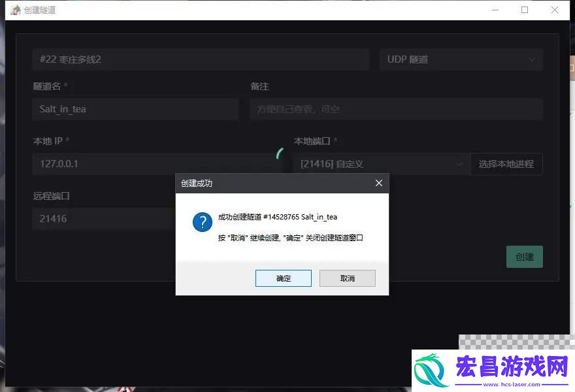Image resolution: width=575 pixels, height=392 pixels.
Task: Click the 备注 remark input field
Action: click(396, 109)
